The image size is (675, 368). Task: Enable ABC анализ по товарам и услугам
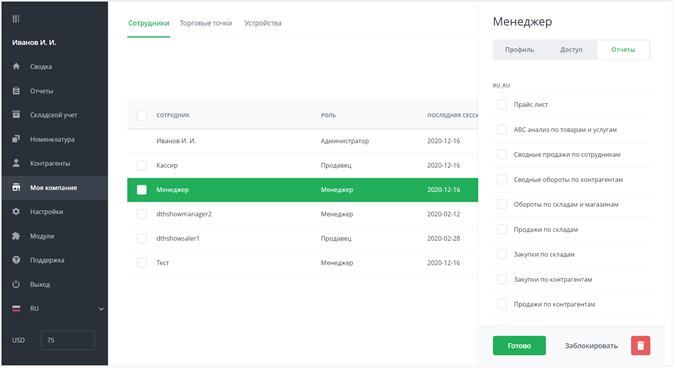pyautogui.click(x=502, y=129)
